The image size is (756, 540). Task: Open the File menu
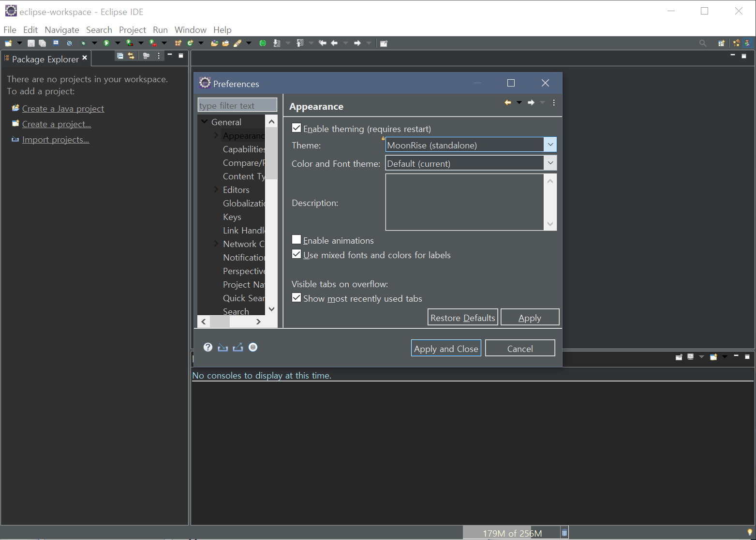pyautogui.click(x=10, y=30)
